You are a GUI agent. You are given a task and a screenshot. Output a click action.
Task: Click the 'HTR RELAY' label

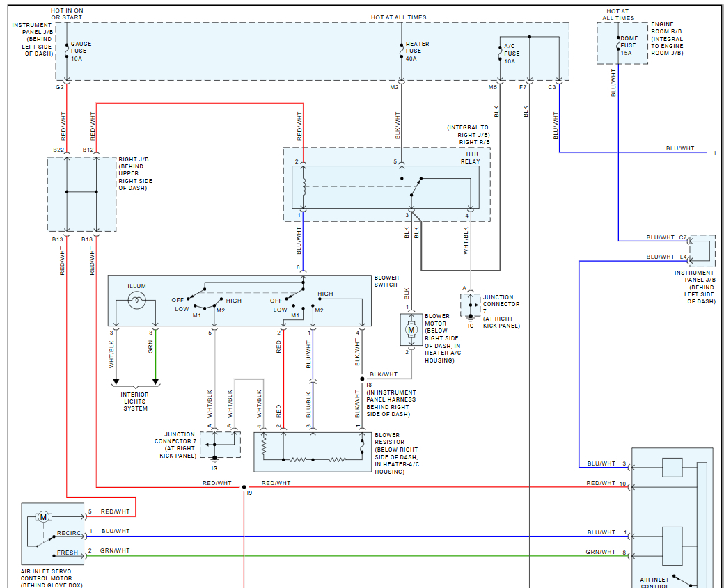click(x=471, y=158)
